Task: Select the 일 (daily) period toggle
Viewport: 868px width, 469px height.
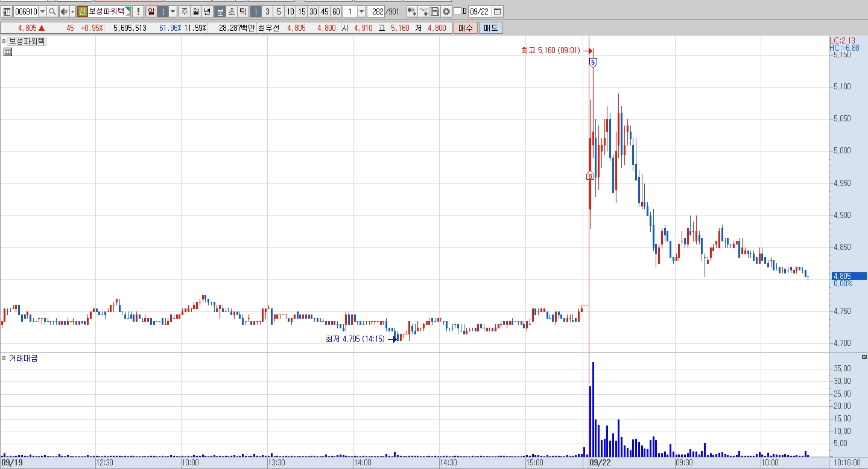Action: pyautogui.click(x=151, y=11)
